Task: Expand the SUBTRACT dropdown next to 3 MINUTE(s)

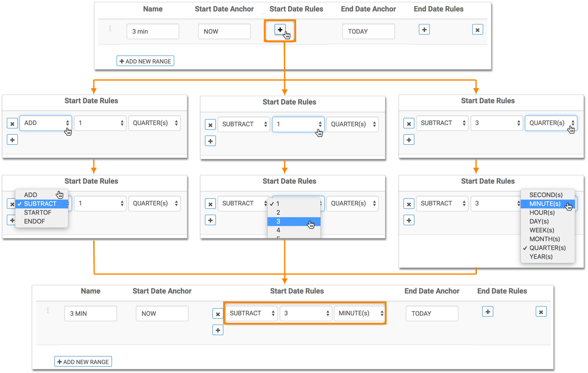Action: pos(251,313)
